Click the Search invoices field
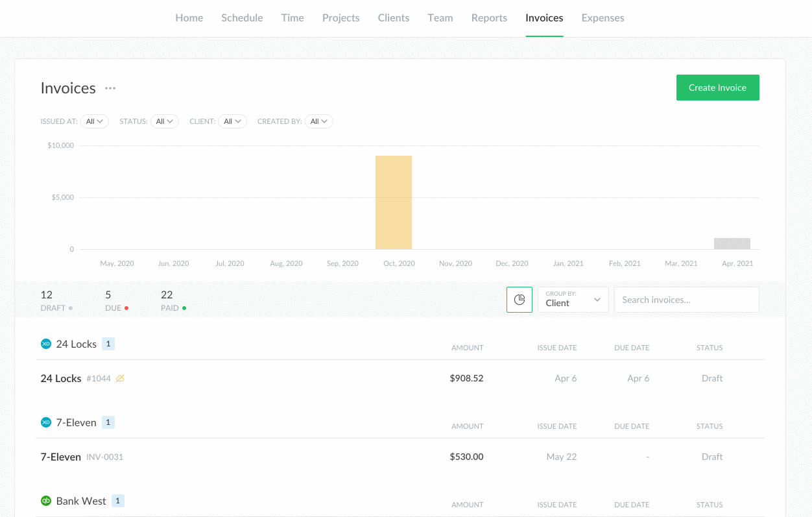 coord(686,299)
